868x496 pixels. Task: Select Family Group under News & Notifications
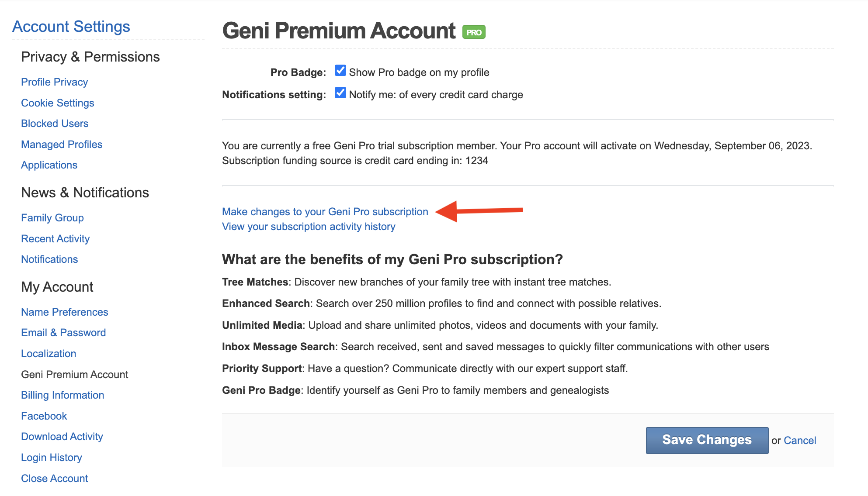52,218
